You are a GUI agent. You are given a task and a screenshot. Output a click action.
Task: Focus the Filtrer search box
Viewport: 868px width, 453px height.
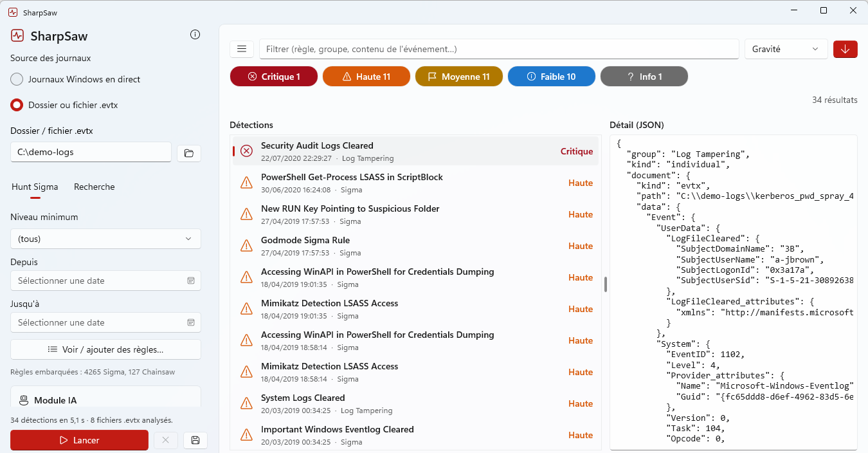click(499, 49)
